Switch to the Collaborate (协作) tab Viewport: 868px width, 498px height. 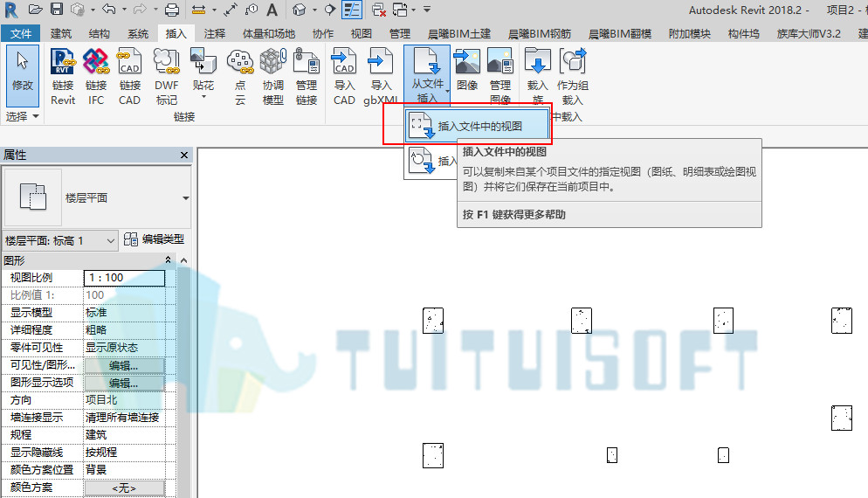pyautogui.click(x=323, y=34)
